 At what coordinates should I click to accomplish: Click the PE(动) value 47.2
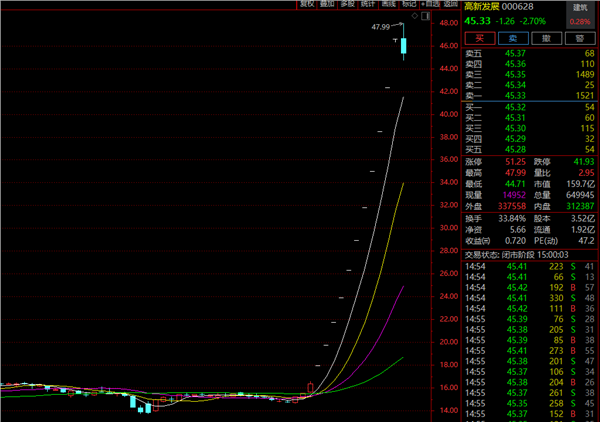[586, 241]
